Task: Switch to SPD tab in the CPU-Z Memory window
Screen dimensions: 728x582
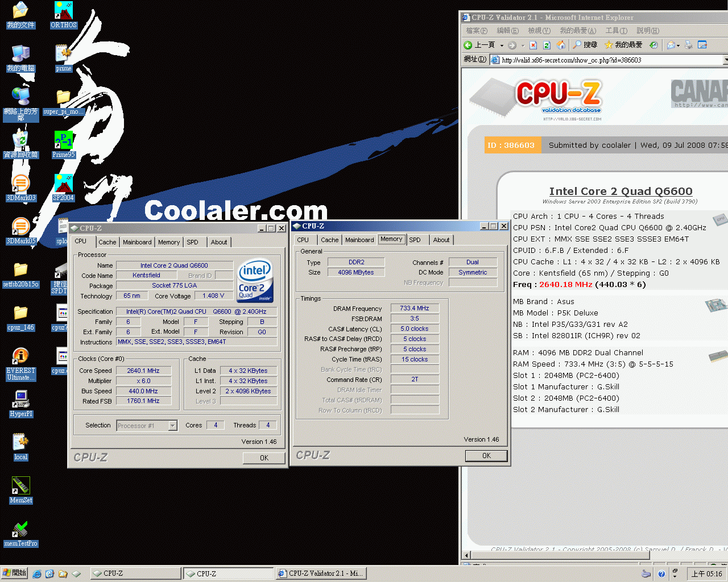Action: pyautogui.click(x=415, y=240)
